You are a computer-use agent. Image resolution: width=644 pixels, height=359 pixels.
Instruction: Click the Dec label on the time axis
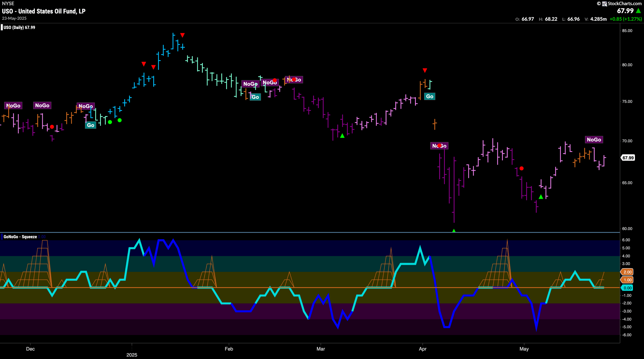(30, 349)
